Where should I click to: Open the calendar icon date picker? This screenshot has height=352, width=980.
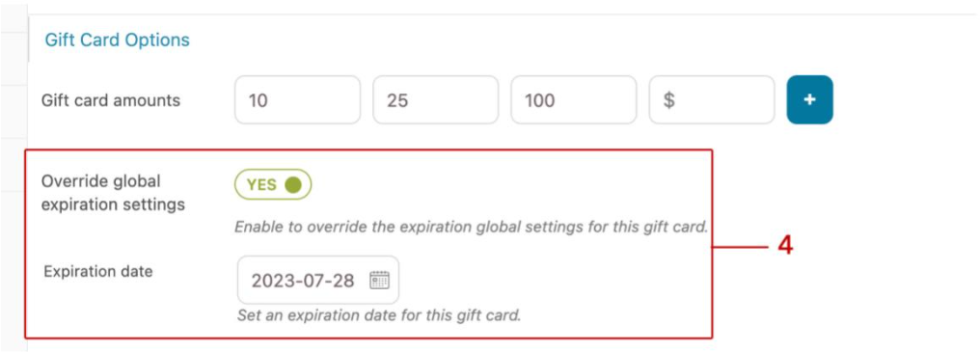pyautogui.click(x=379, y=280)
